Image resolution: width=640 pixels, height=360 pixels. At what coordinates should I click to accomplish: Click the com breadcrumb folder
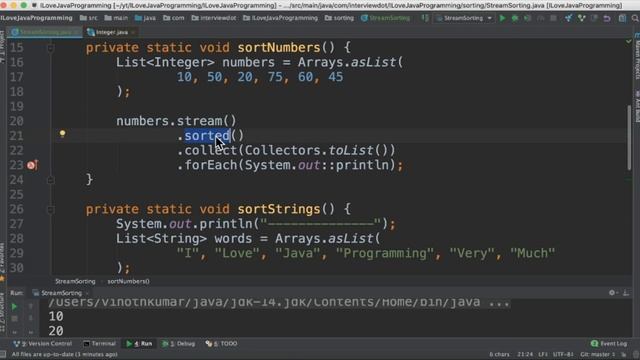(173, 18)
